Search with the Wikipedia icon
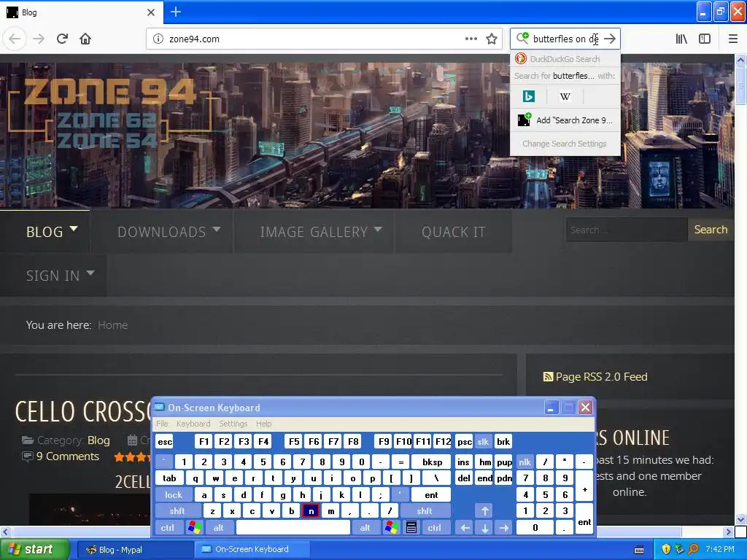747x560 pixels. (565, 97)
